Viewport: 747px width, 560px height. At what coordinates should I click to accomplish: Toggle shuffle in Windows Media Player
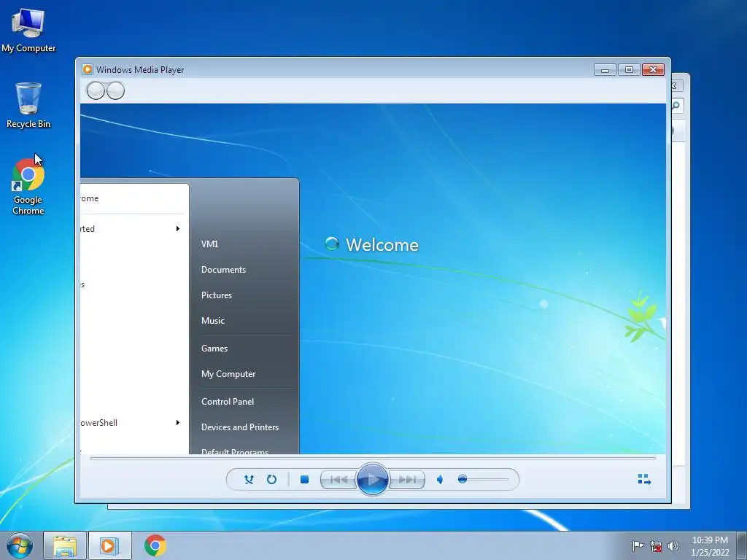click(249, 479)
